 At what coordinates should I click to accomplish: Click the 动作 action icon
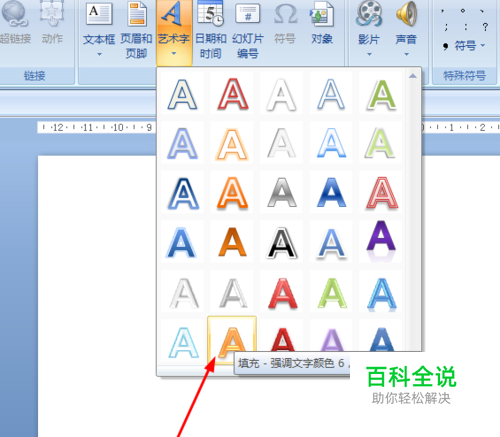(x=52, y=13)
